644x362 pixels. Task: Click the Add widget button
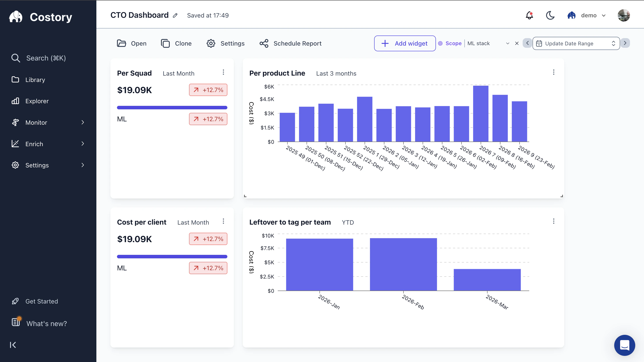(x=405, y=43)
